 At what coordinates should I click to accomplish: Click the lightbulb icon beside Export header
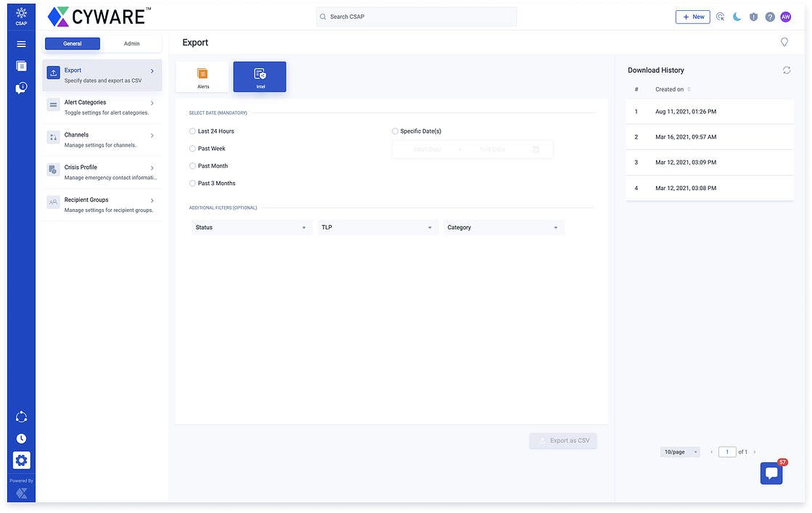click(784, 42)
